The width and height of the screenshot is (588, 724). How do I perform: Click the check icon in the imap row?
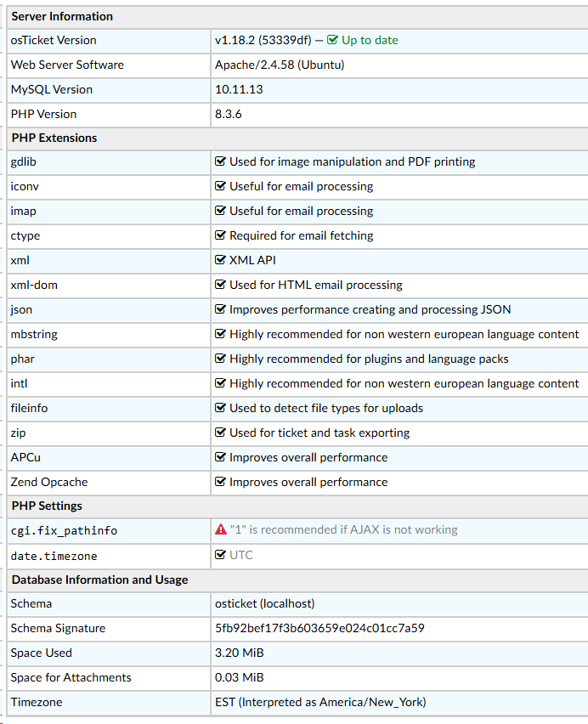tap(221, 211)
